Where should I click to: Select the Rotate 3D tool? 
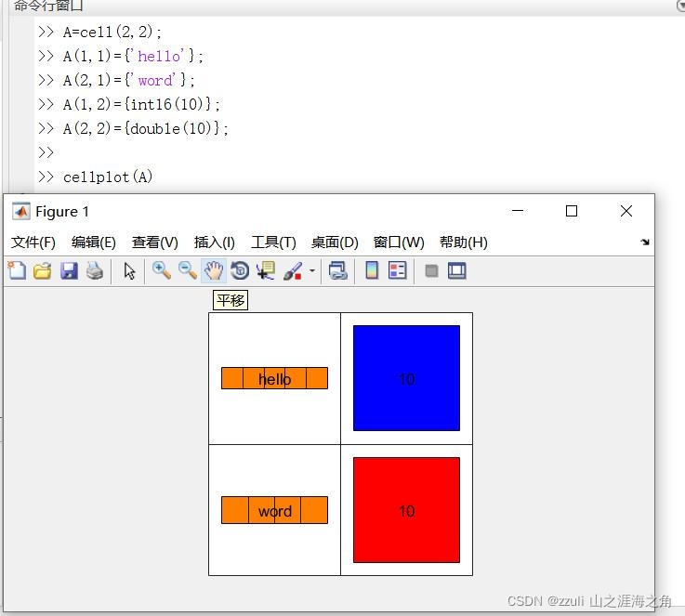(240, 270)
